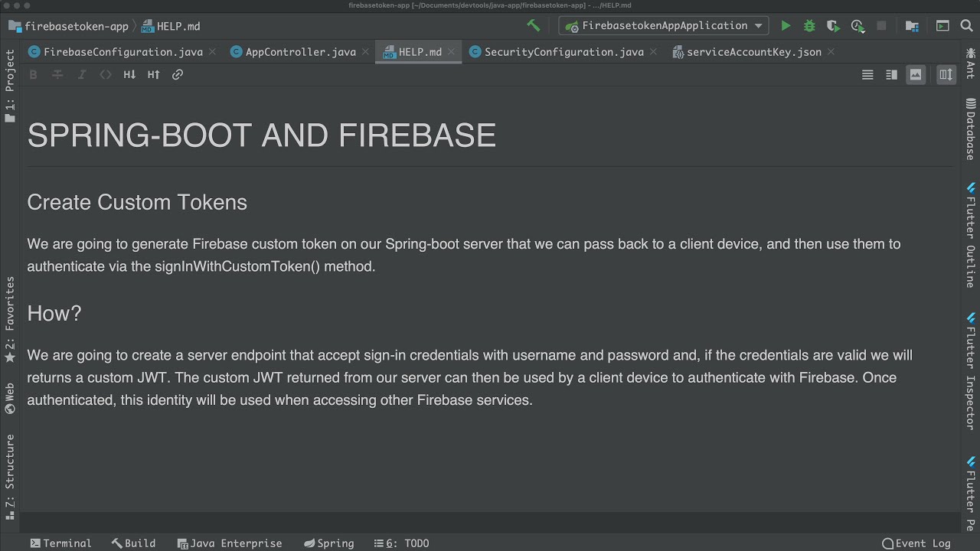Click the Search Everywhere magnifier

[966, 26]
